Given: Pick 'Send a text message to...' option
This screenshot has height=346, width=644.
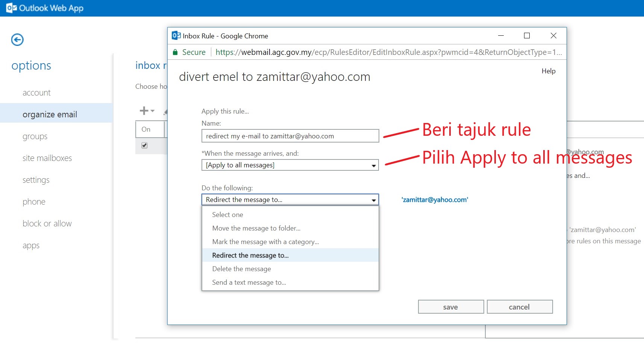Looking at the screenshot, I should 249,282.
